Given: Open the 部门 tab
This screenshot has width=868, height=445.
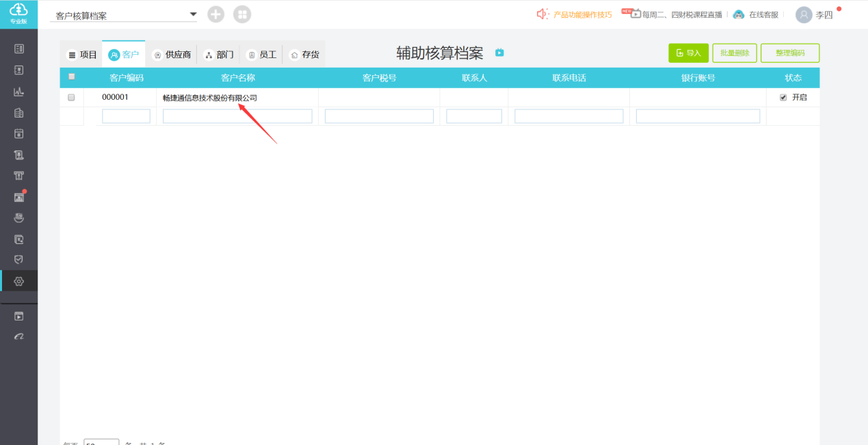Looking at the screenshot, I should pyautogui.click(x=219, y=55).
